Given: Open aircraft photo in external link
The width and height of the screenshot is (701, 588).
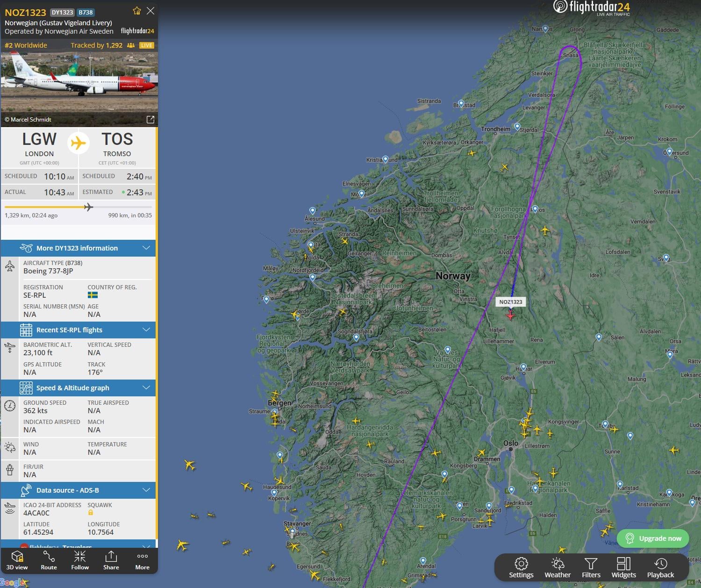Looking at the screenshot, I should pos(150,120).
